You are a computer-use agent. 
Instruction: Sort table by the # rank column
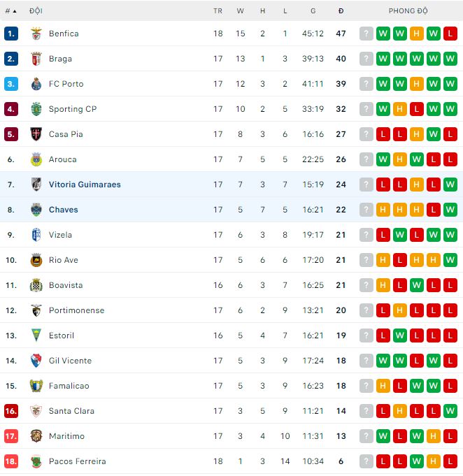10,11
